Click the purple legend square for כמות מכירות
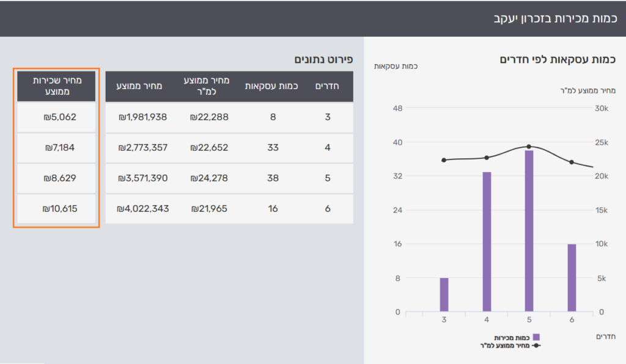The width and height of the screenshot is (626, 364). pyautogui.click(x=536, y=337)
